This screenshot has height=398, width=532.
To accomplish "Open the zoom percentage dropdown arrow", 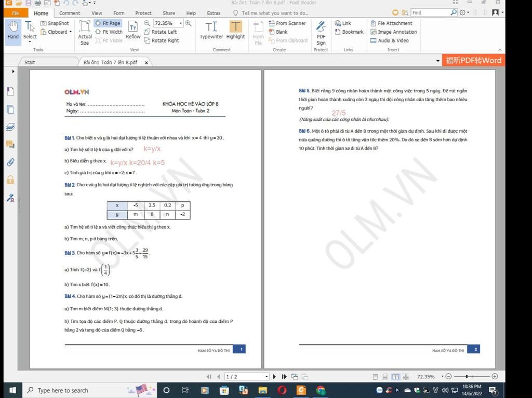I will pos(181,23).
